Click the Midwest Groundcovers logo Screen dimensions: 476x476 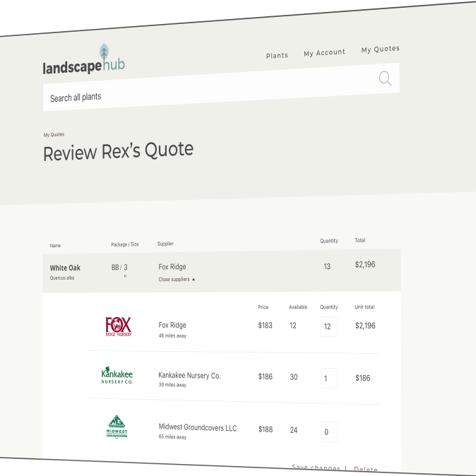click(x=117, y=427)
